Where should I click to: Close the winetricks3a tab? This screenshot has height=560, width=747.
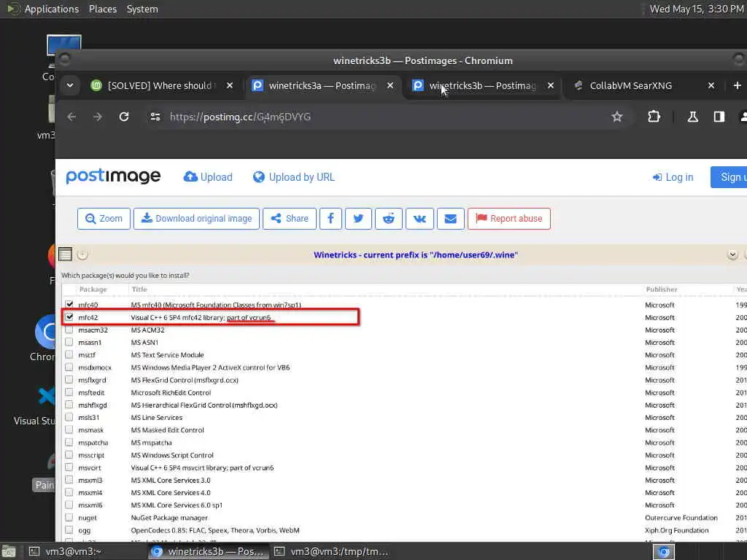click(x=390, y=86)
